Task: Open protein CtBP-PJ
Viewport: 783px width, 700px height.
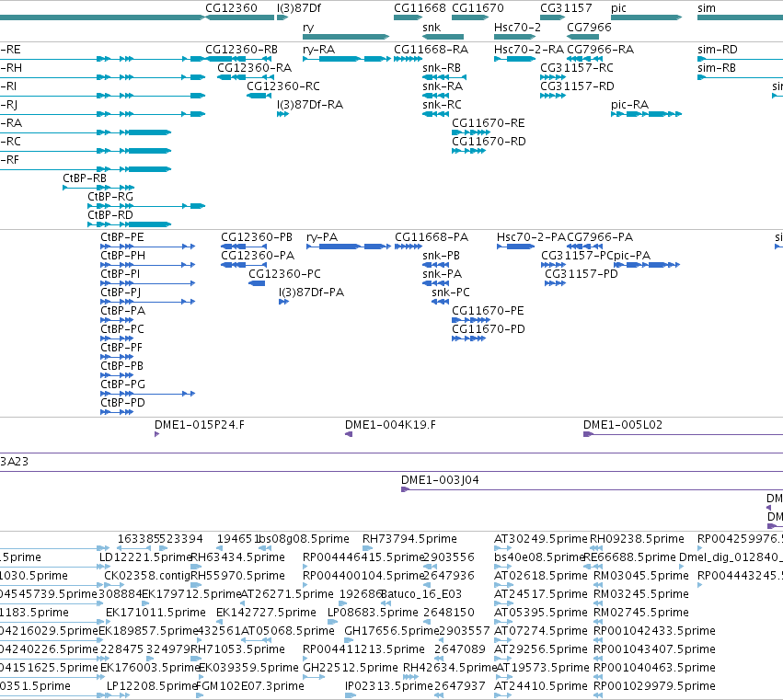Action: [121, 293]
